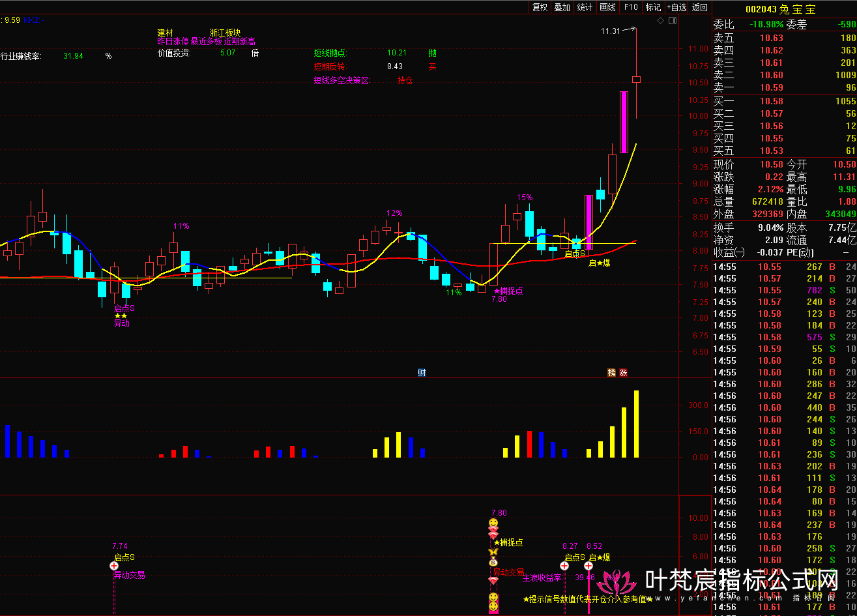857x616 pixels.
Task: Click the leftmost red plus signal marker
Action: pyautogui.click(x=114, y=566)
